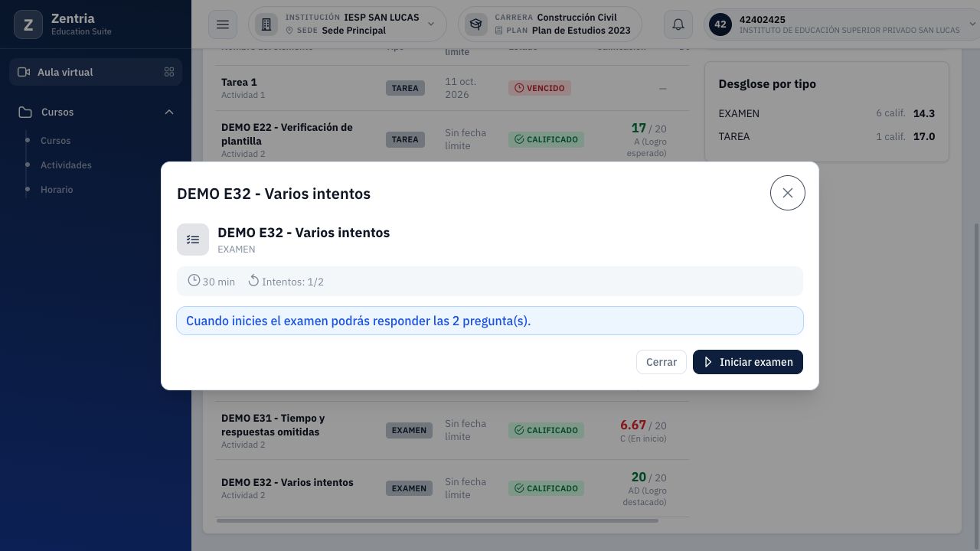Click the EXAMEN average 14.3
Screen dimensions: 980x551
(924, 113)
